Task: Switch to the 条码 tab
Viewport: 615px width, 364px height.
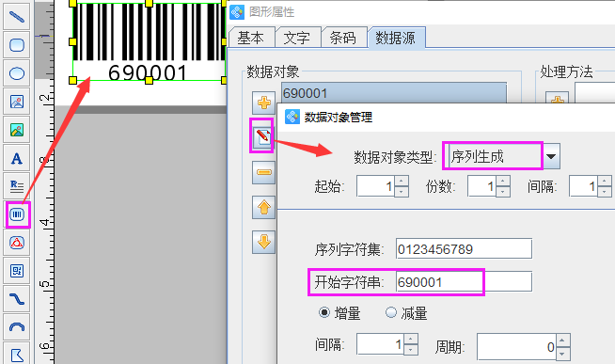Action: 343,38
